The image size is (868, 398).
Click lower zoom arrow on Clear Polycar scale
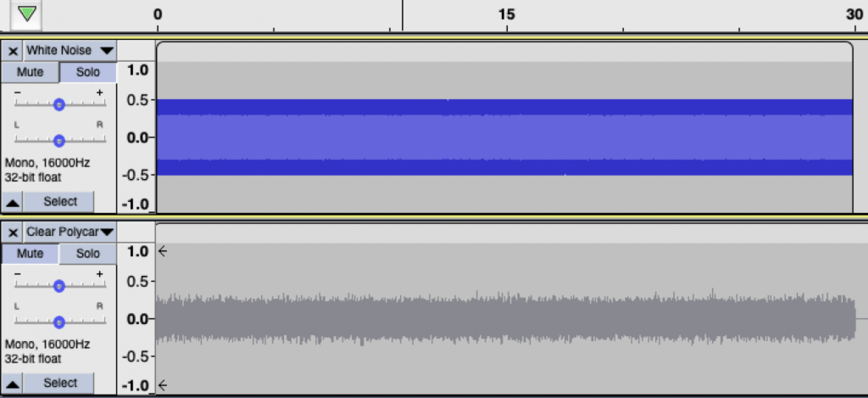(x=162, y=385)
